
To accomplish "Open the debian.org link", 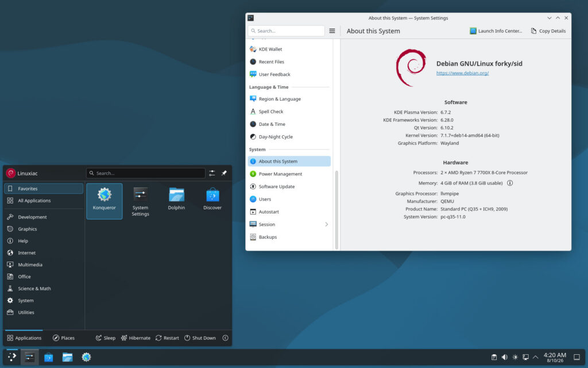I will (462, 73).
